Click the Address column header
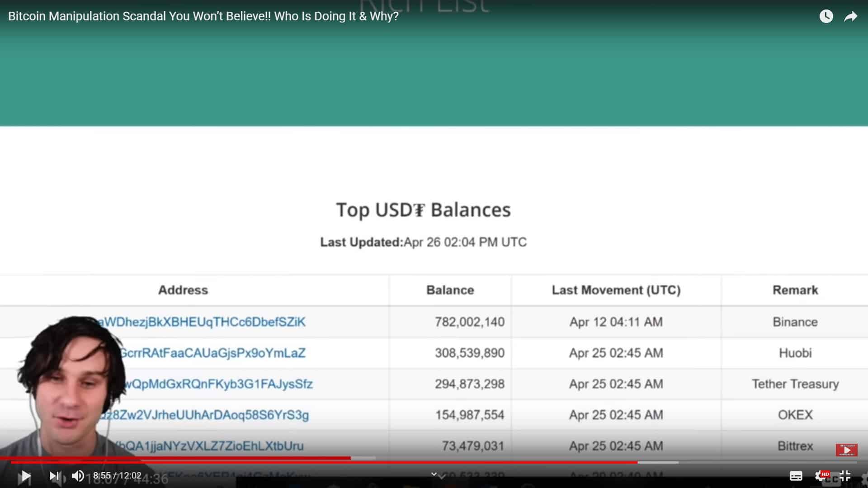The width and height of the screenshot is (868, 488). point(183,290)
